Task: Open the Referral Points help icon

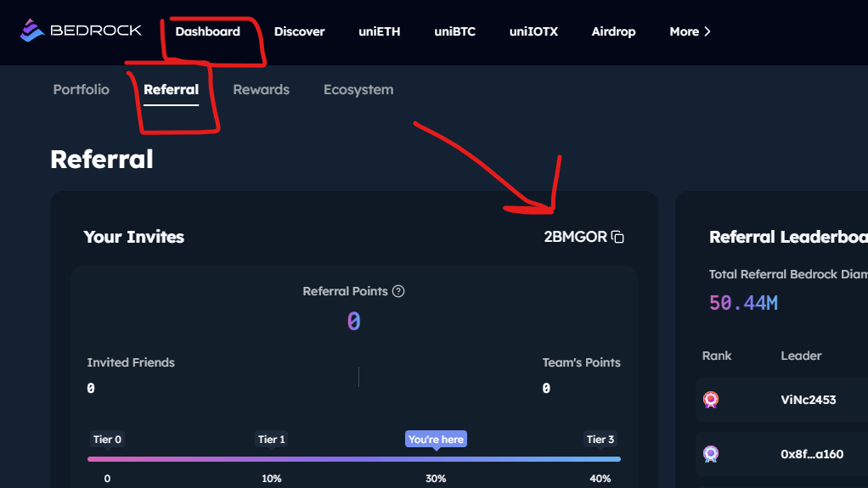Action: click(398, 291)
